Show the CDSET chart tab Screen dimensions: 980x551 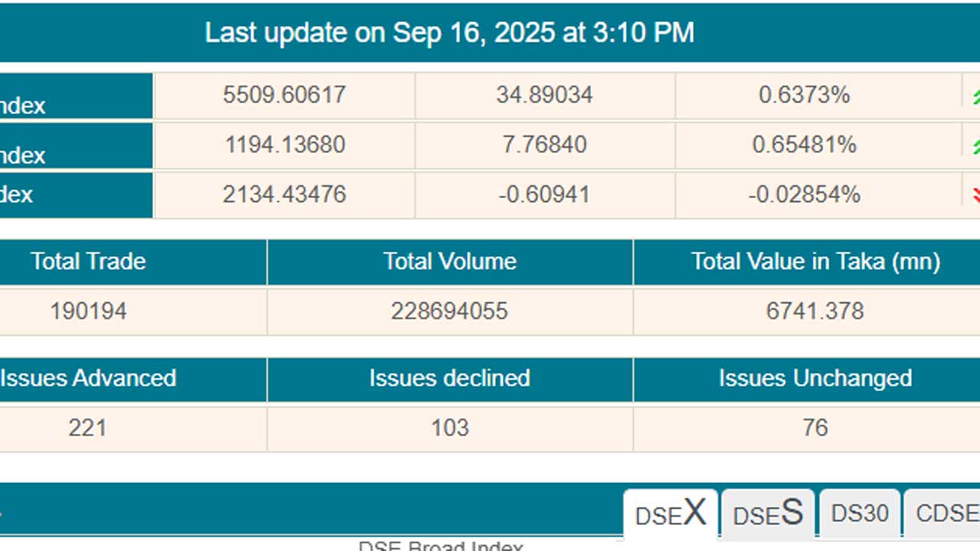pyautogui.click(x=946, y=514)
